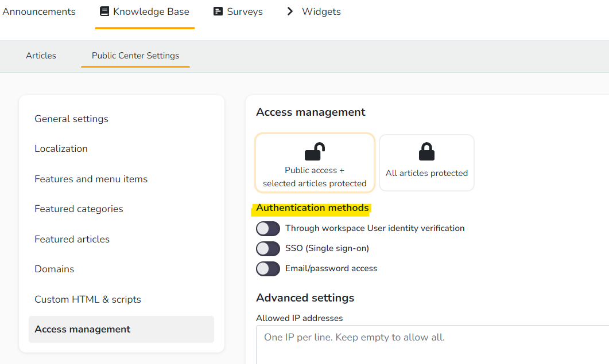
Task: Click the closed padlock icon
Action: (426, 151)
